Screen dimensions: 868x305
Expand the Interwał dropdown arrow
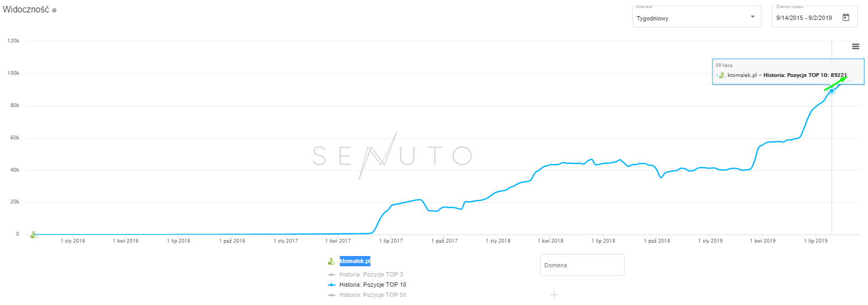tap(753, 17)
